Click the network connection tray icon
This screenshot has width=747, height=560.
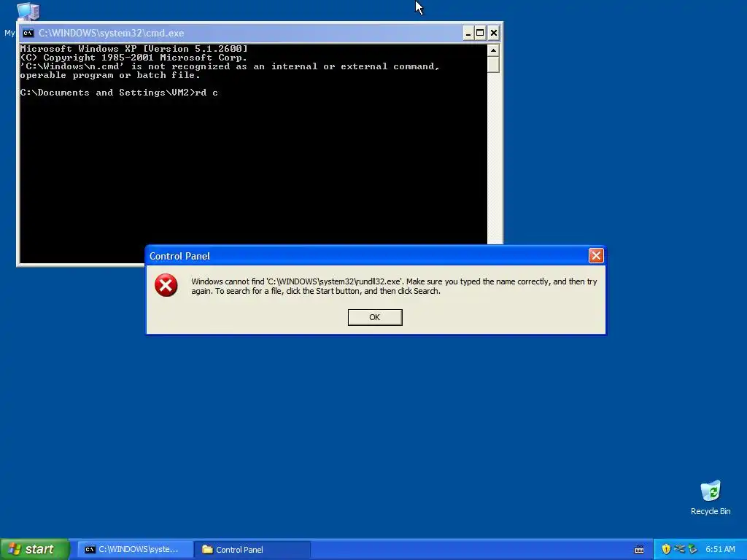(680, 549)
